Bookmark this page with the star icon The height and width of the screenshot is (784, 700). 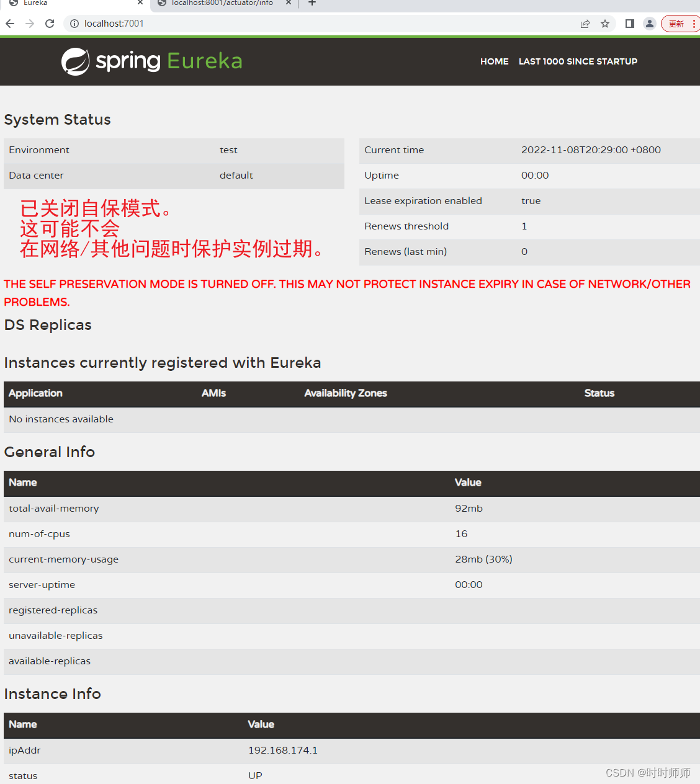[605, 24]
